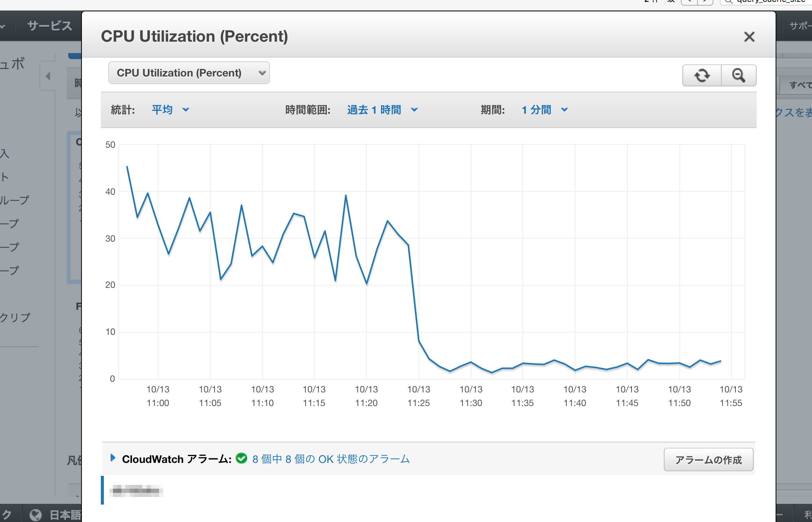Collapse sidebar with left triangle arrow
The height and width of the screenshot is (522, 812).
click(48, 76)
